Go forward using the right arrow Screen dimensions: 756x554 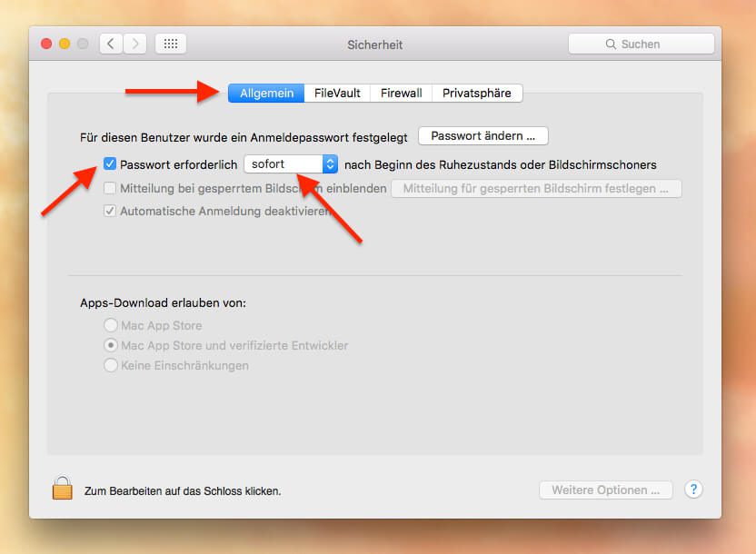pyautogui.click(x=135, y=44)
